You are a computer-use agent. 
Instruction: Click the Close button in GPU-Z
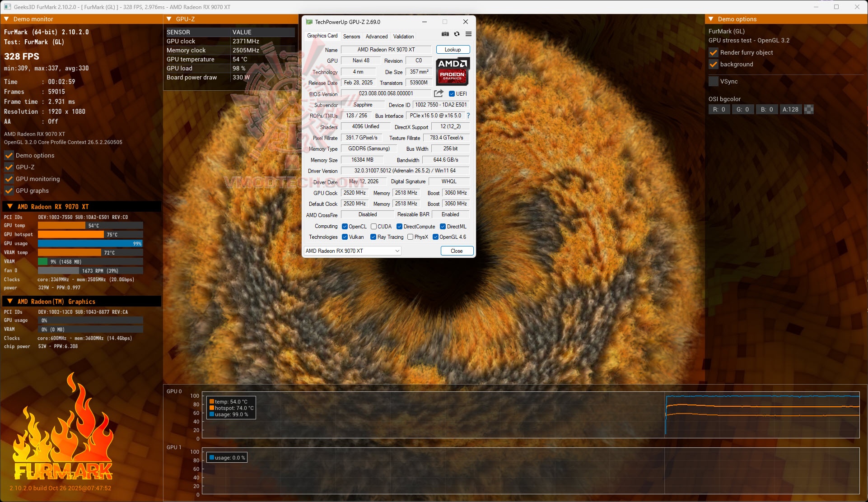[x=457, y=251]
